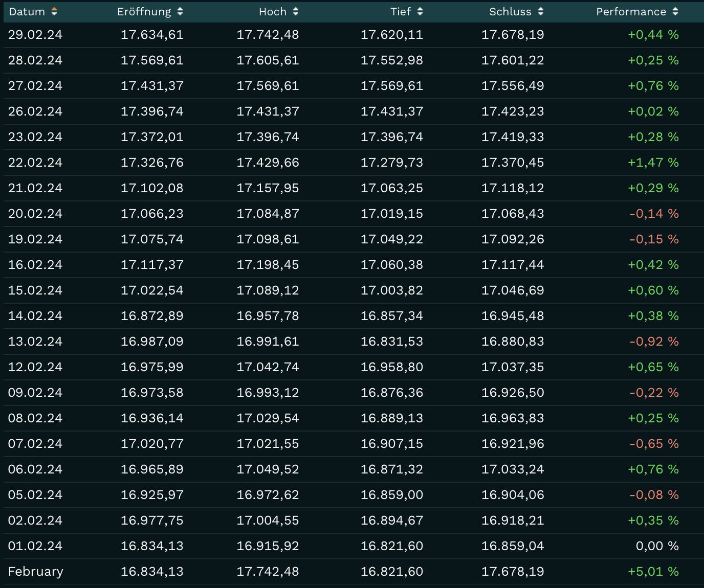The width and height of the screenshot is (704, 588).
Task: Click the Datum column header label
Action: coord(27,12)
